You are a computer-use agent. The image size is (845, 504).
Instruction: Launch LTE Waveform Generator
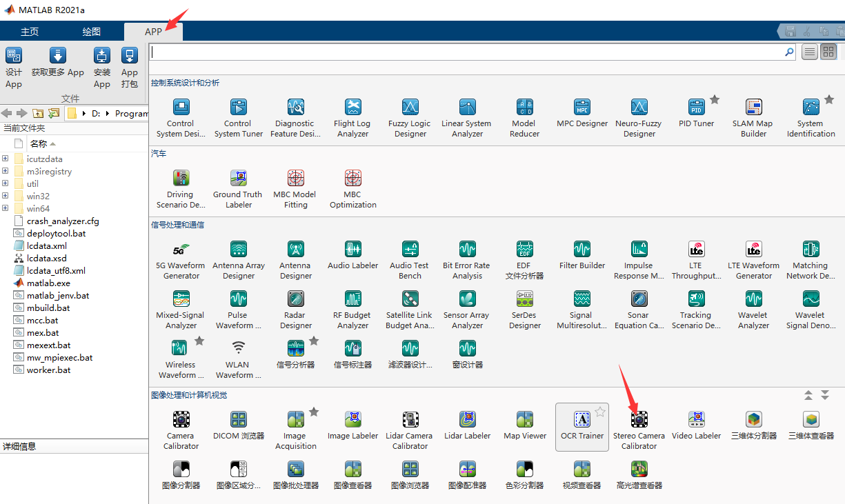click(753, 260)
